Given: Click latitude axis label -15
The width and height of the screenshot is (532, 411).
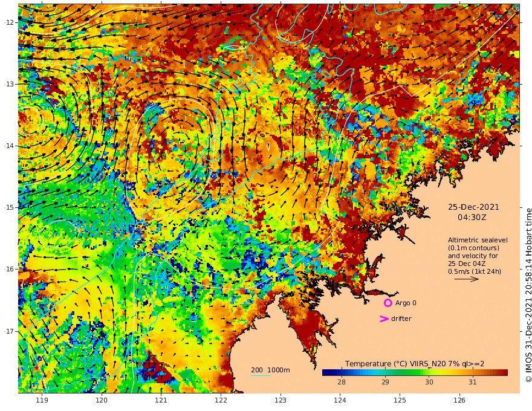Looking at the screenshot, I should pyautogui.click(x=9, y=207).
